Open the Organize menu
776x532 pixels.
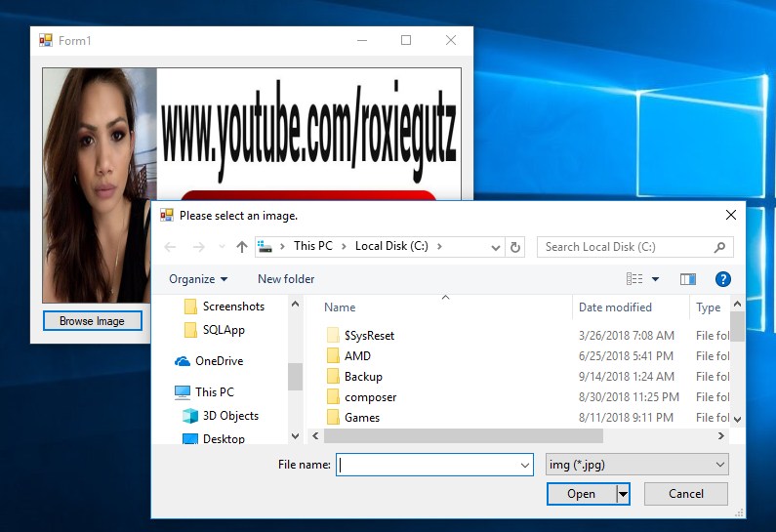198,279
